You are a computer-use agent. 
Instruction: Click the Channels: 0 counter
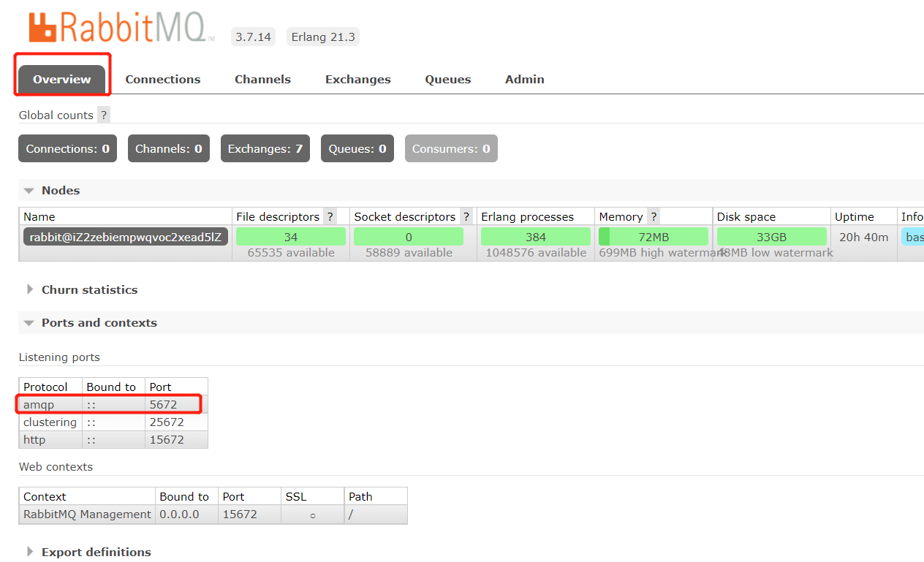click(169, 148)
